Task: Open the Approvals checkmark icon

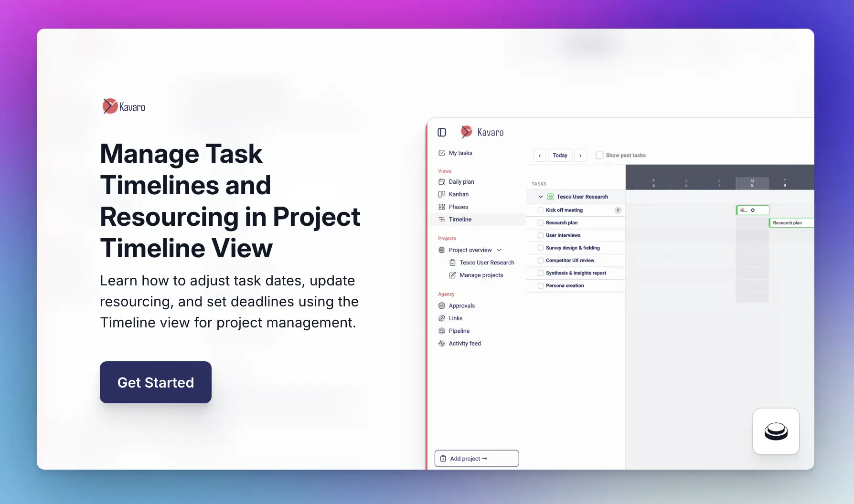Action: click(442, 306)
